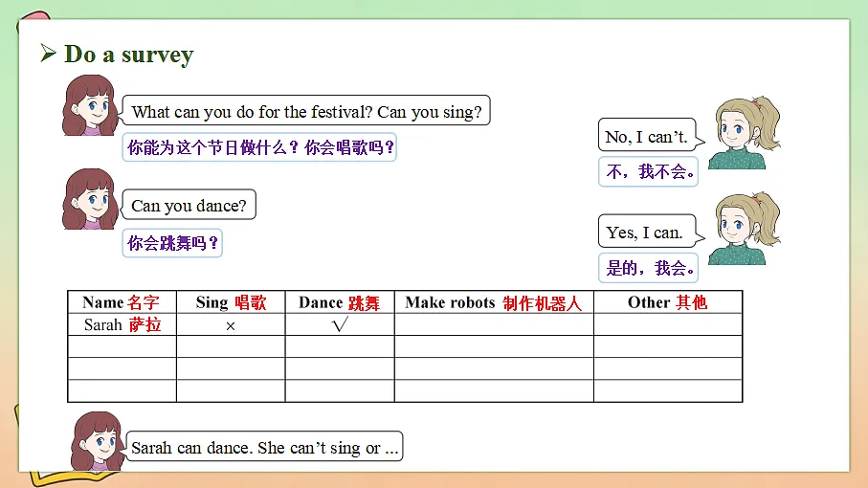Click the × mark in Sarah's Sing cell
Screen dimensions: 868x488
(231, 326)
